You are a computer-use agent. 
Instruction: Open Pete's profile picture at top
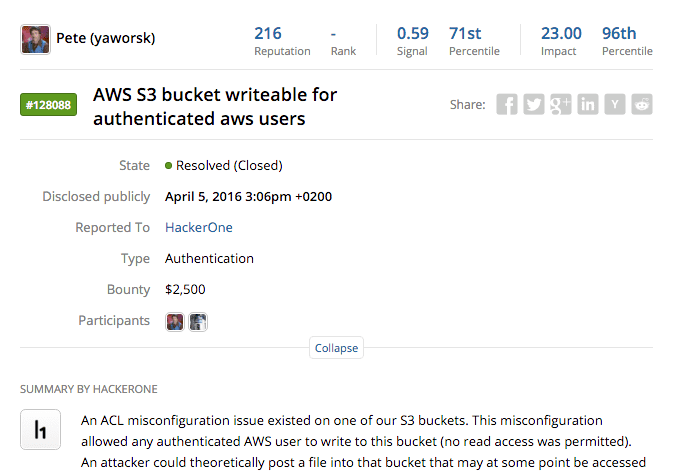pos(35,40)
